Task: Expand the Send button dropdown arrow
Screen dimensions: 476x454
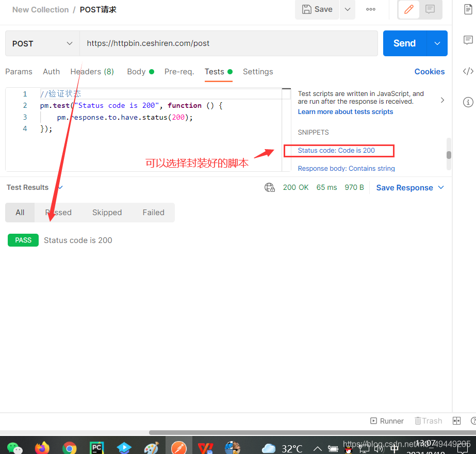Action: (437, 43)
